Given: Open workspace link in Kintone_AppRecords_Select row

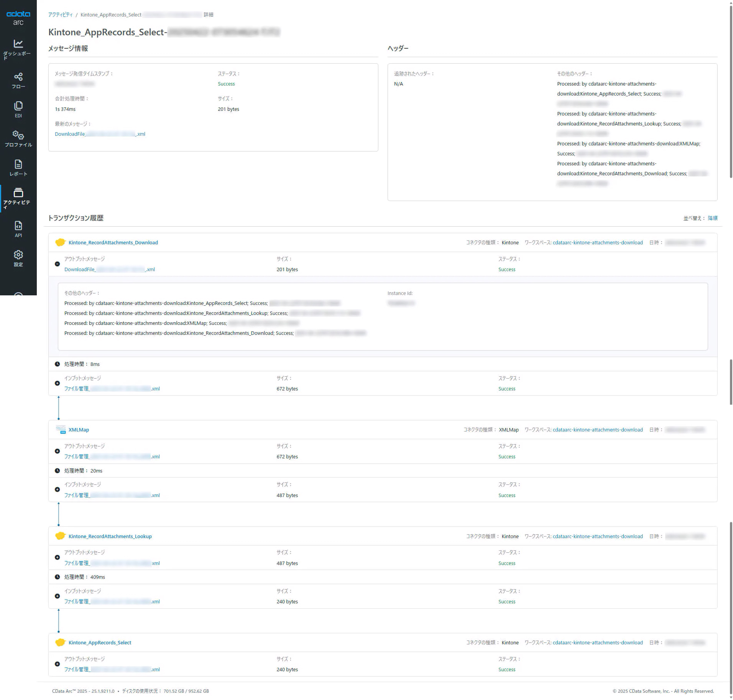Looking at the screenshot, I should click(x=598, y=642).
